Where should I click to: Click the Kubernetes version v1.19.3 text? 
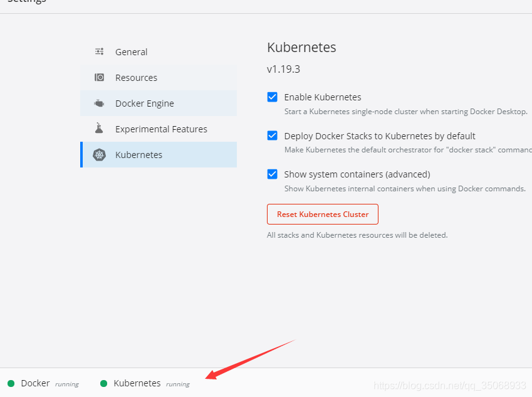(283, 69)
